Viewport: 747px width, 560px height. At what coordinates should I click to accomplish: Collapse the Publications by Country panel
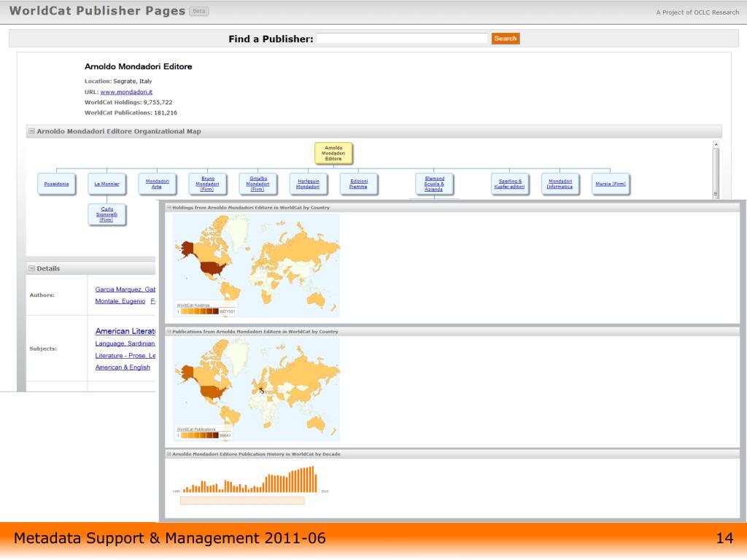[x=169, y=332]
